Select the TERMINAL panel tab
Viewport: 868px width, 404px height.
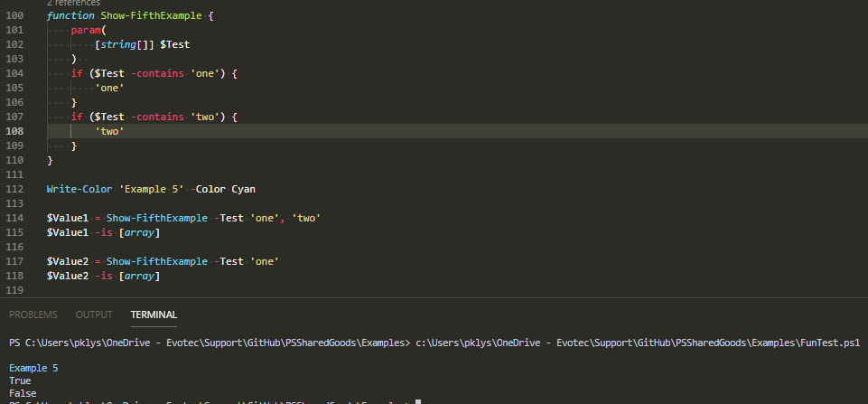[154, 315]
